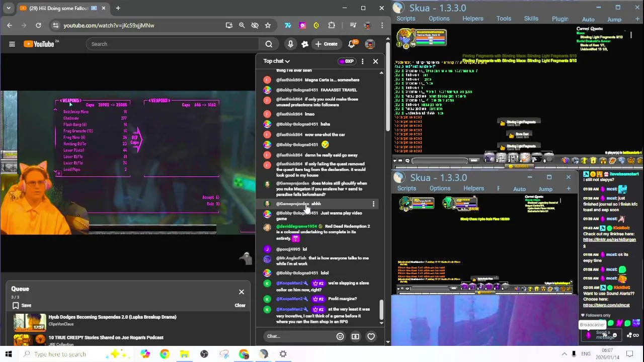Close the live chat panel
The width and height of the screenshot is (644, 362).
point(375,61)
